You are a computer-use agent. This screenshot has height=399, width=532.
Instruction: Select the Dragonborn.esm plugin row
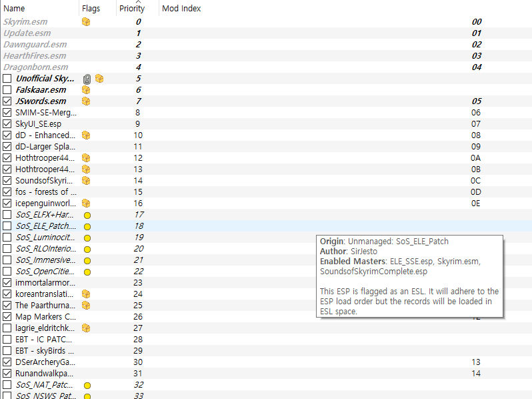36,67
